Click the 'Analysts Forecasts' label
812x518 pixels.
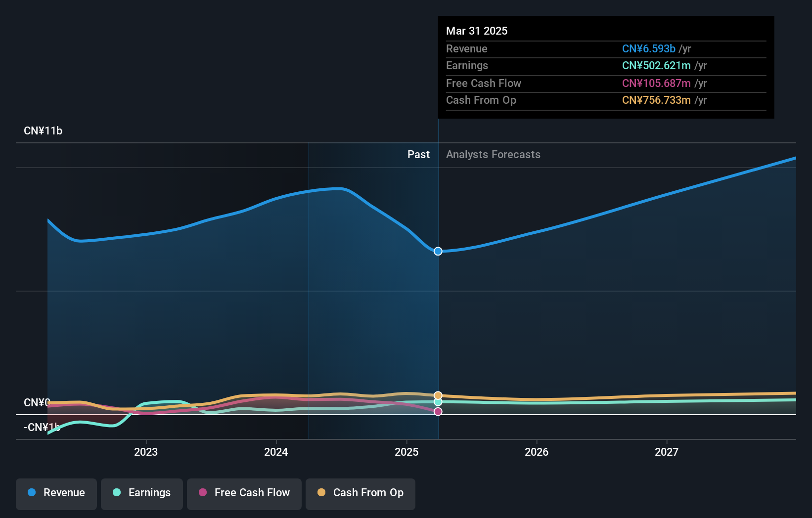[x=493, y=155]
